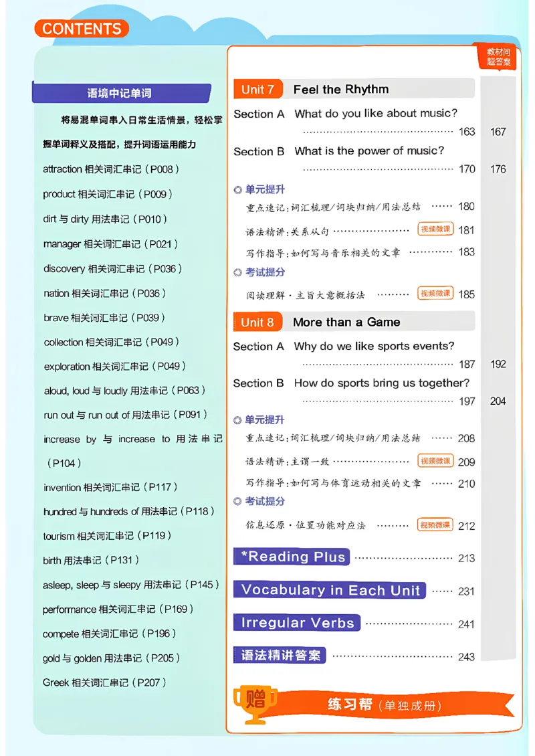
Task: Click collection 相关词汇串记 (P049)
Action: coord(111,342)
